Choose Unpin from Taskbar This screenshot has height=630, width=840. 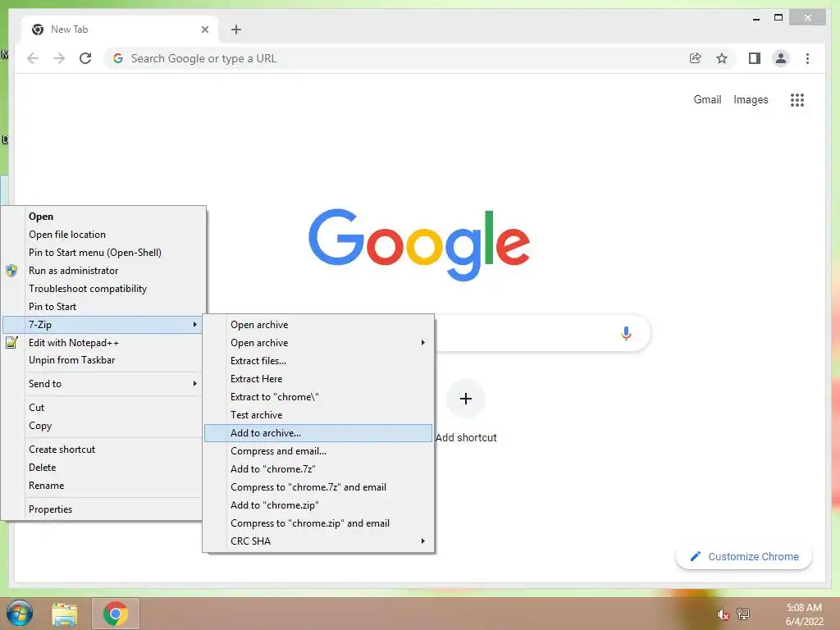(103, 360)
